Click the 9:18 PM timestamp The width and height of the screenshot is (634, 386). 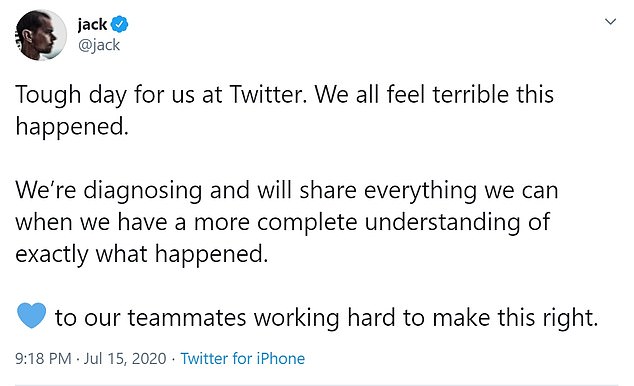pyautogui.click(x=43, y=359)
